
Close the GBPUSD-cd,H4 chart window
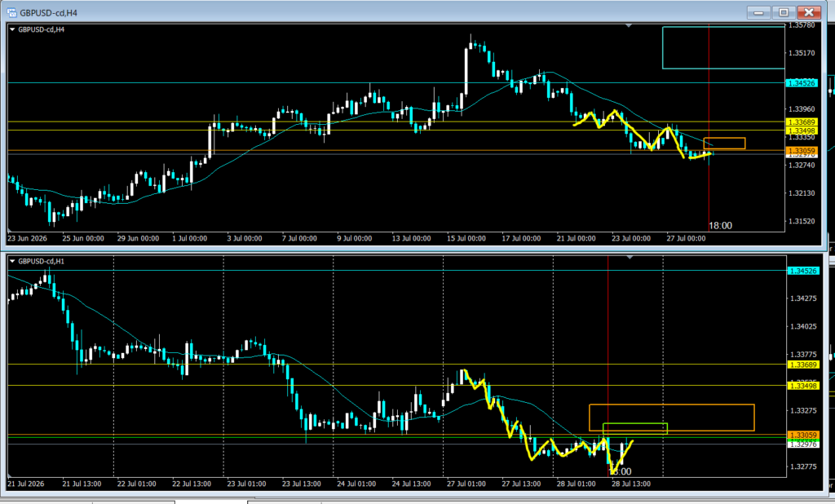[809, 12]
